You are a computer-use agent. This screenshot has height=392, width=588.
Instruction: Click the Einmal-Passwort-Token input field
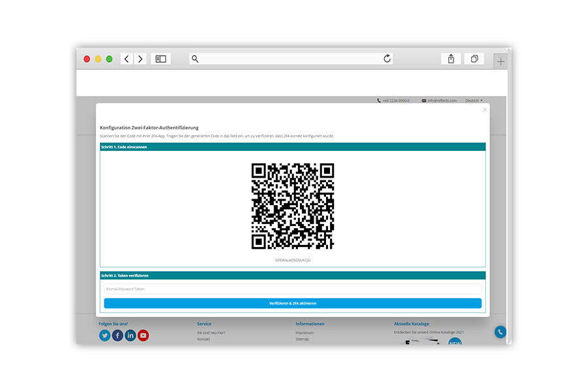293,289
